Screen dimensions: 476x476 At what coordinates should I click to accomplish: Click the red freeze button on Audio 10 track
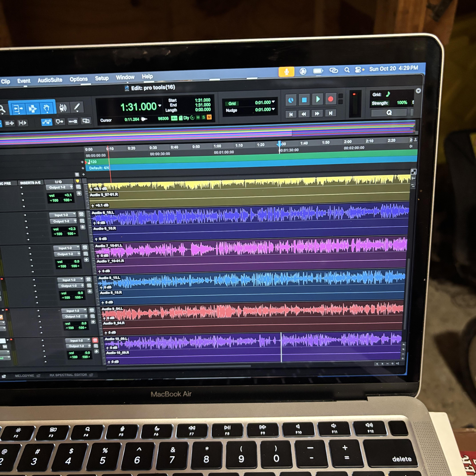[95, 340]
